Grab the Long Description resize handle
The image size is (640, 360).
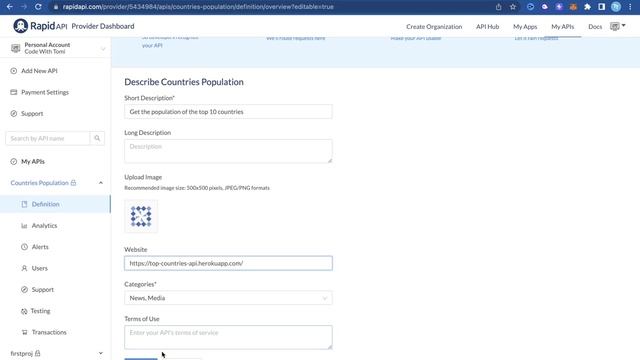click(330, 160)
